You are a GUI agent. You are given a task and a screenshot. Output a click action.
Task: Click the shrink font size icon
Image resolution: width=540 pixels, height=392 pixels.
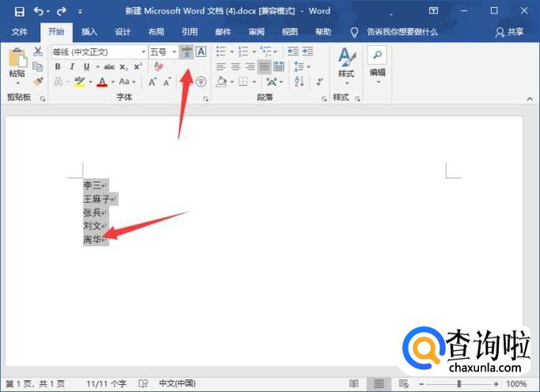point(167,82)
